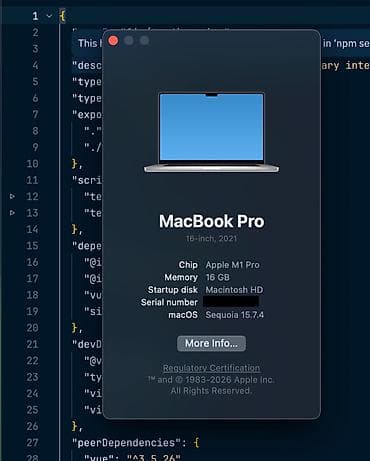
Task: Close the About This Mac window
Action: (x=113, y=41)
